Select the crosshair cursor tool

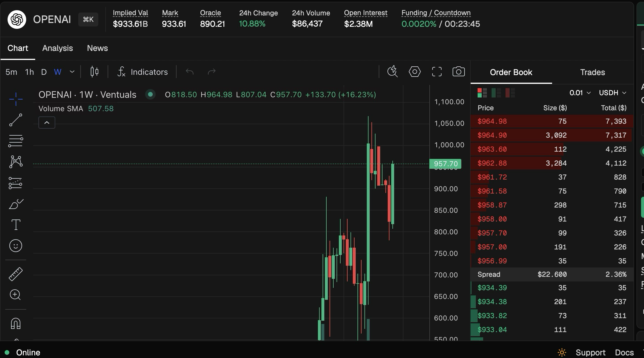pos(16,99)
